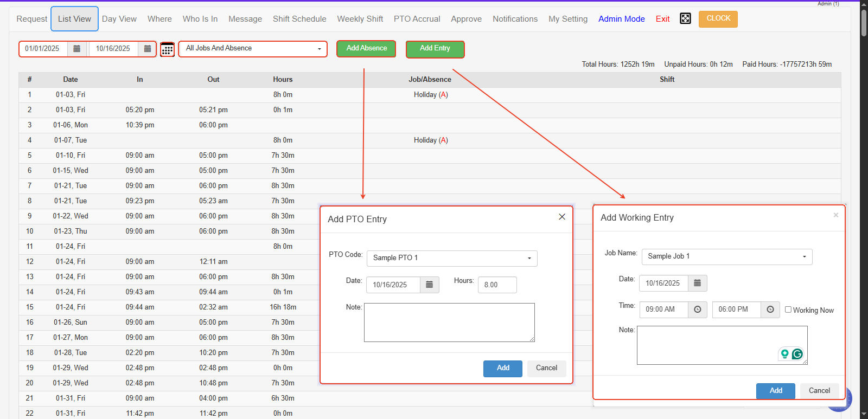The width and height of the screenshot is (868, 419).
Task: Click the Grammarly icon in Note field
Action: [797, 354]
